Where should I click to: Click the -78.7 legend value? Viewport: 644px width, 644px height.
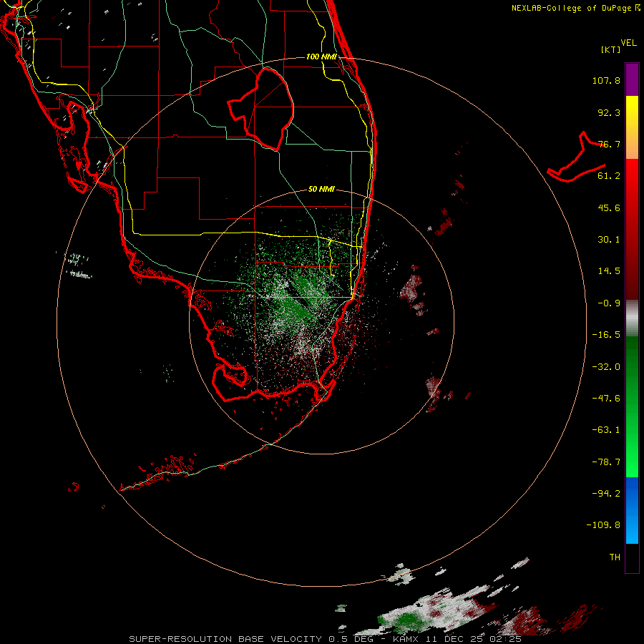coord(606,462)
